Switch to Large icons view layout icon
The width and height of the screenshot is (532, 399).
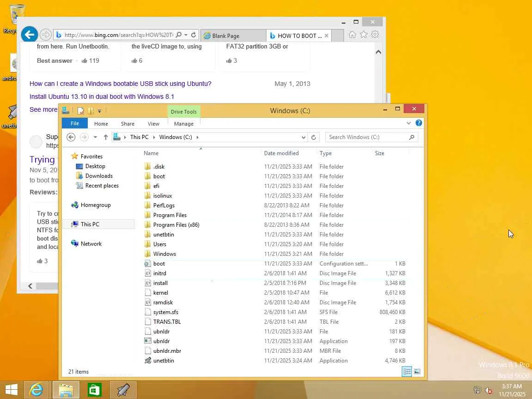point(417,371)
